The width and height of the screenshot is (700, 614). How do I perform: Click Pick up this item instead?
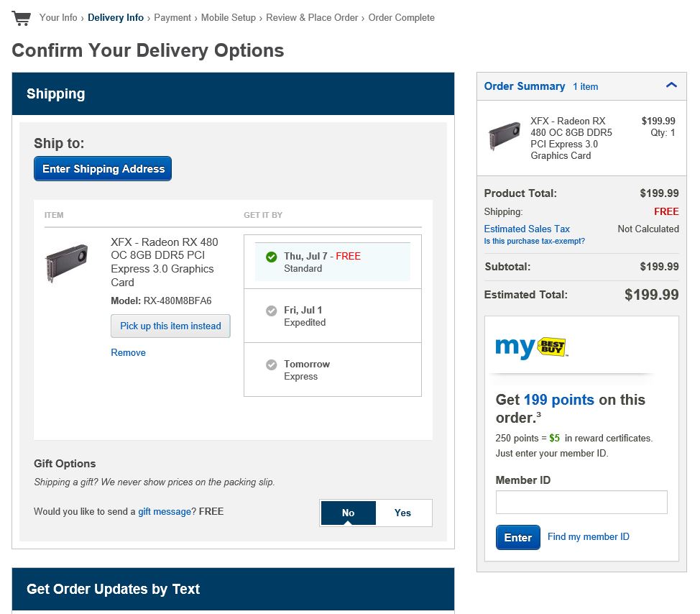170,326
